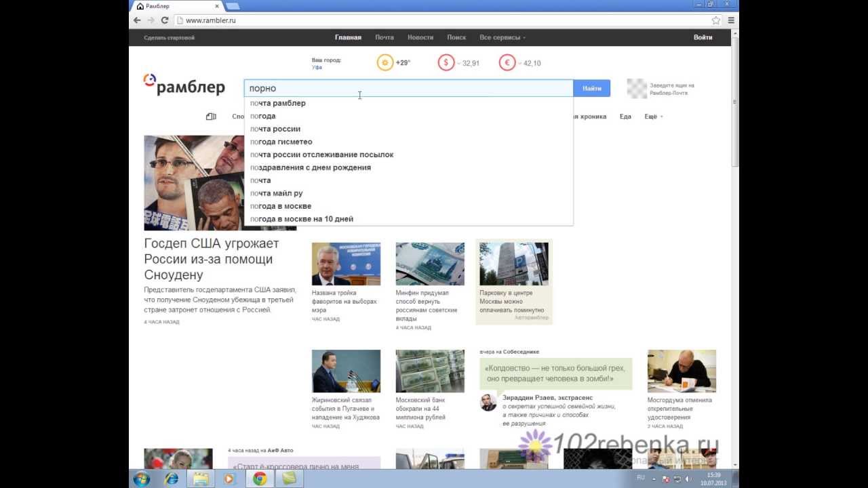The width and height of the screenshot is (868, 488).
Task: Choose suggestion погода гисметео
Action: tap(408, 142)
